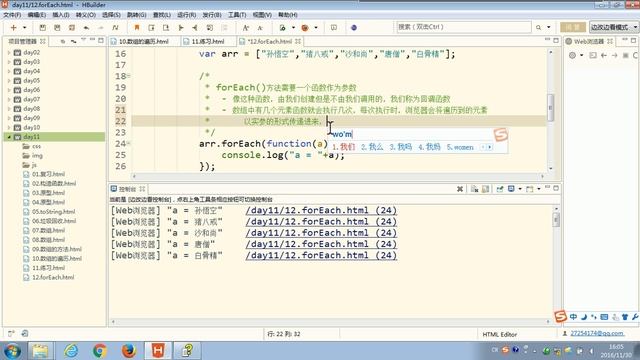The width and height of the screenshot is (640, 360).
Task: Click the New (+) toolbar icon
Action: click(13, 27)
